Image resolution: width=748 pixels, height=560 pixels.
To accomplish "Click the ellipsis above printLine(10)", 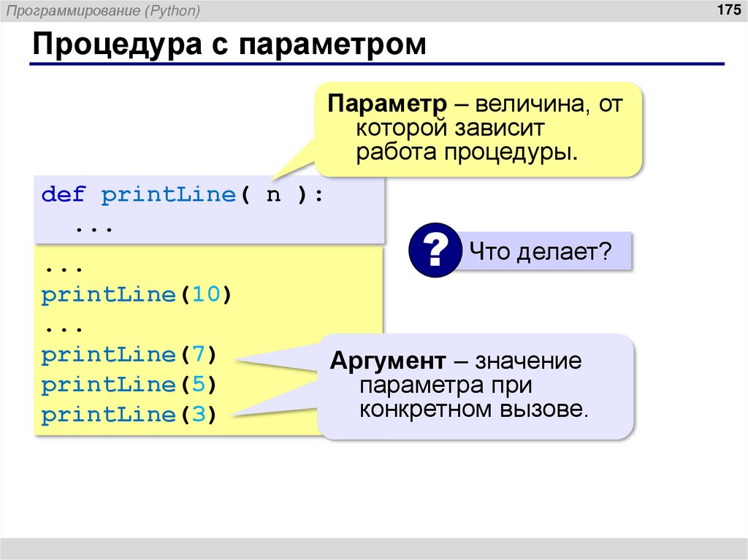I will 64,269.
